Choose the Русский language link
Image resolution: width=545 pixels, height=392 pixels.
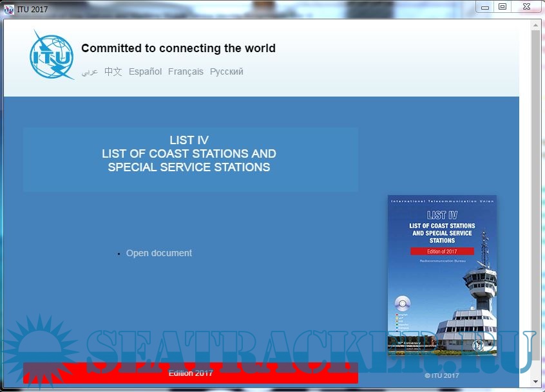[226, 72]
